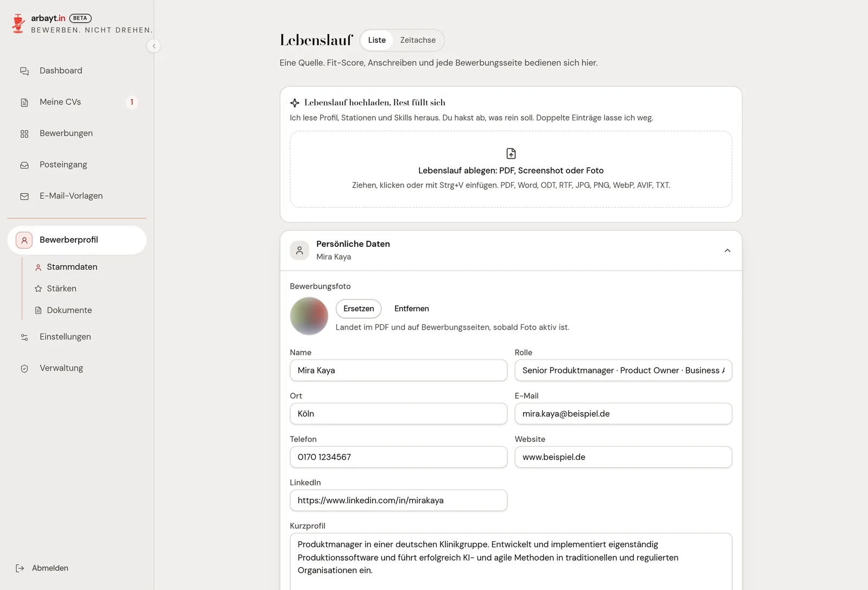This screenshot has height=590, width=868.
Task: Open the Bewerbungen menu label
Action: tap(66, 133)
